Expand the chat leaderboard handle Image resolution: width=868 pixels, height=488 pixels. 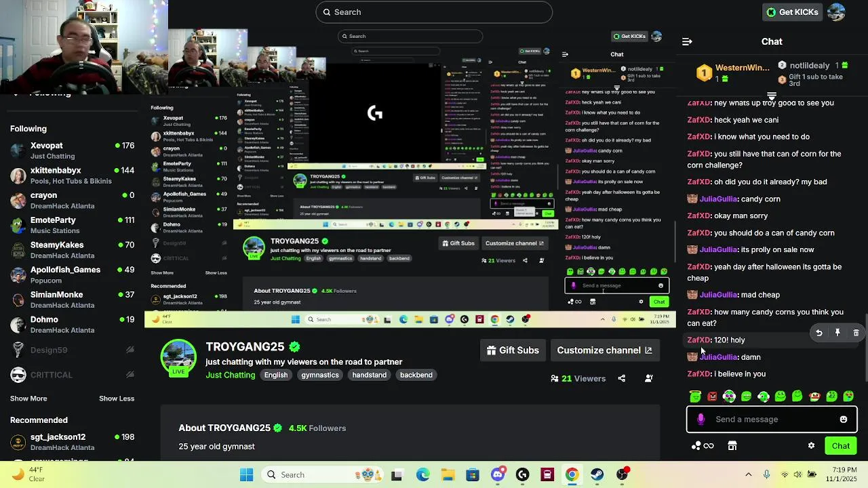coord(772,96)
